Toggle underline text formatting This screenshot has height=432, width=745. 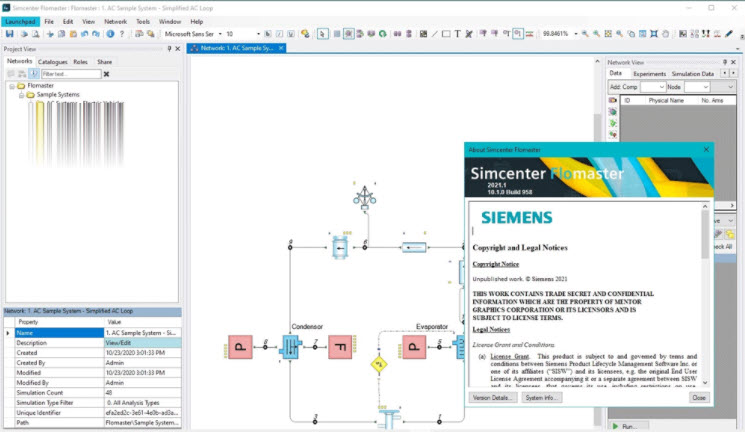tap(291, 34)
